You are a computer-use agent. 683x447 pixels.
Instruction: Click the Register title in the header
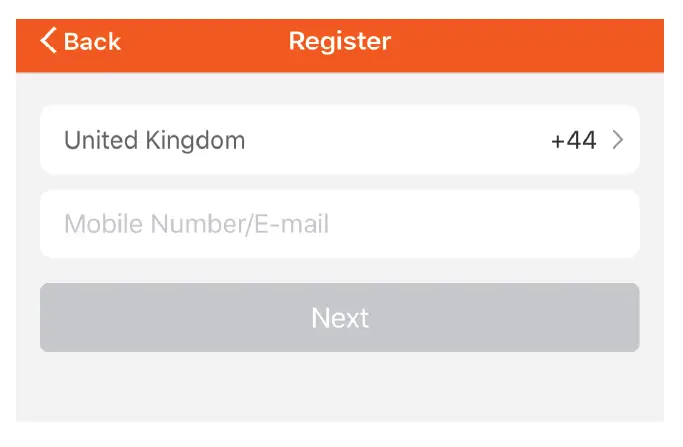click(x=340, y=41)
